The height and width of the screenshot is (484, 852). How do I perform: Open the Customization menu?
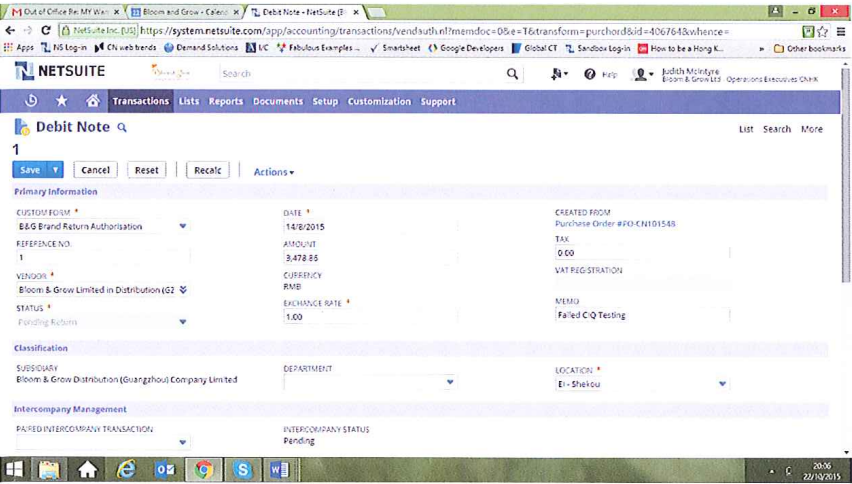379,102
